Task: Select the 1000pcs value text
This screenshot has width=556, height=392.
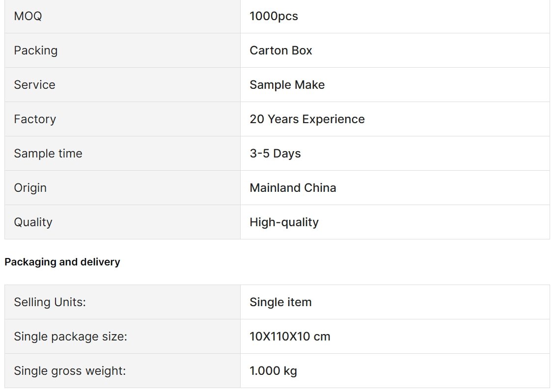Action: point(274,16)
